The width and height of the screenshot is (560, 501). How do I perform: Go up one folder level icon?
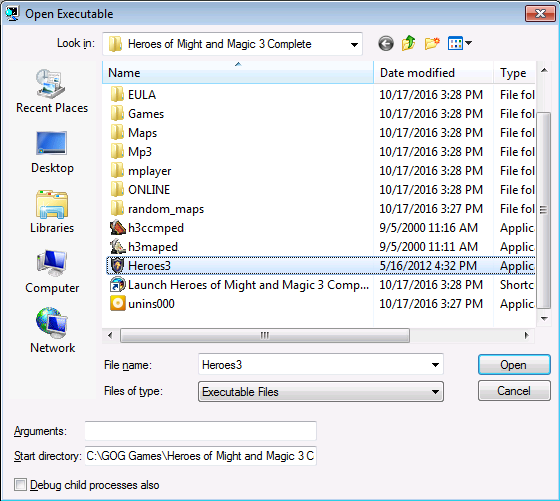pos(409,44)
